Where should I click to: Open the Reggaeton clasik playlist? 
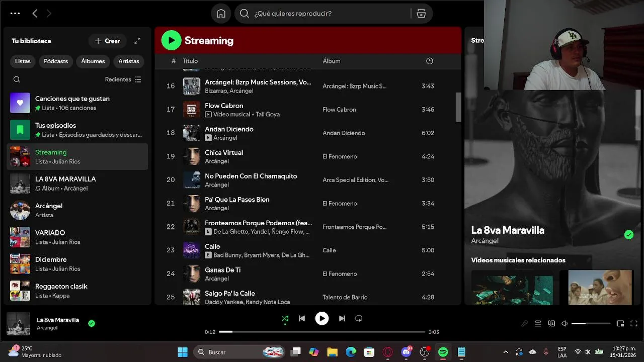[77, 291]
